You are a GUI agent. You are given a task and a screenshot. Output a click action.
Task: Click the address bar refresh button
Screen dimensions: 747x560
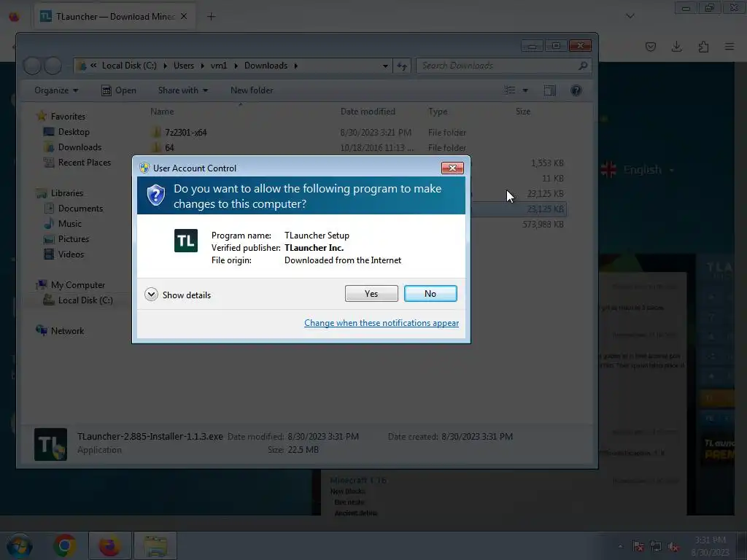click(x=402, y=66)
